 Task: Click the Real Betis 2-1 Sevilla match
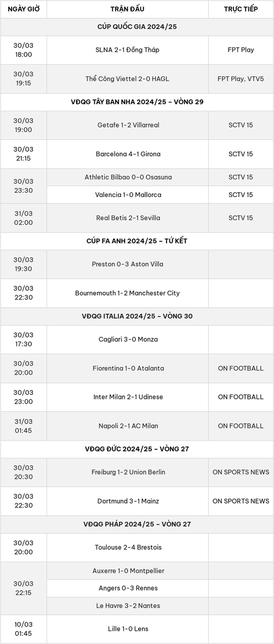[x=128, y=218]
